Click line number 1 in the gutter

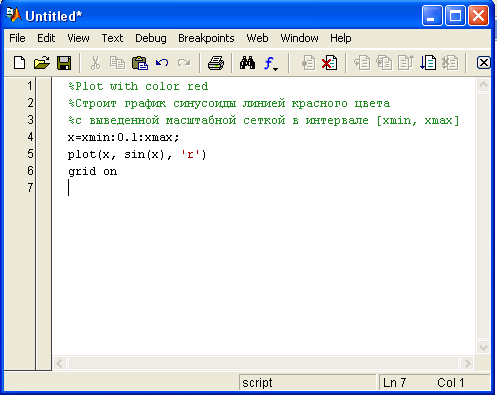pyautogui.click(x=30, y=86)
